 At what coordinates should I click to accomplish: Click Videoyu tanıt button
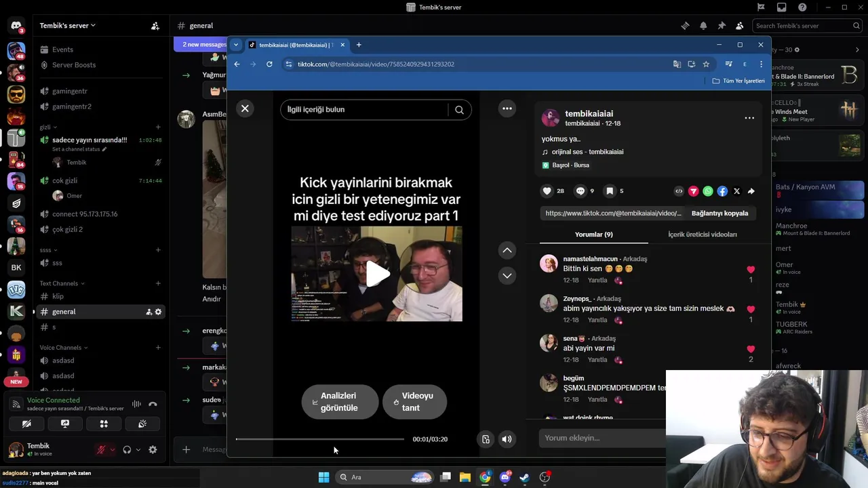[414, 402]
